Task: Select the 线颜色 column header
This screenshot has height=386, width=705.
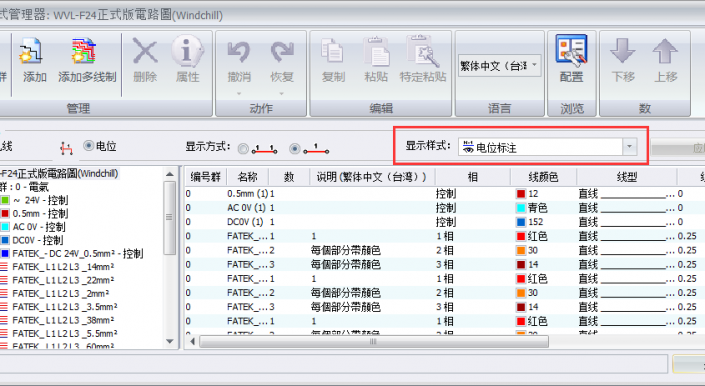Action: coord(543,177)
